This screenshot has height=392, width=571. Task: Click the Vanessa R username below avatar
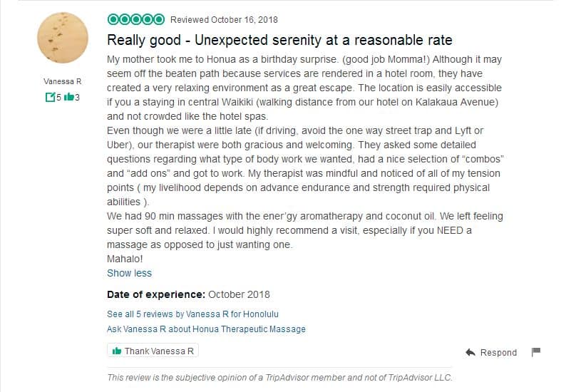[x=63, y=82]
